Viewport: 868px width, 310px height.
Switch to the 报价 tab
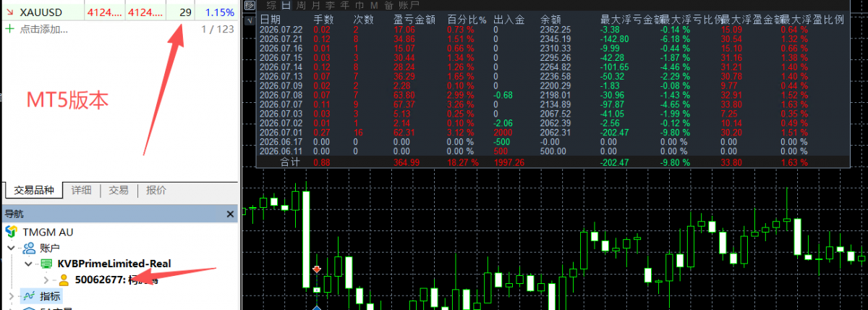156,190
